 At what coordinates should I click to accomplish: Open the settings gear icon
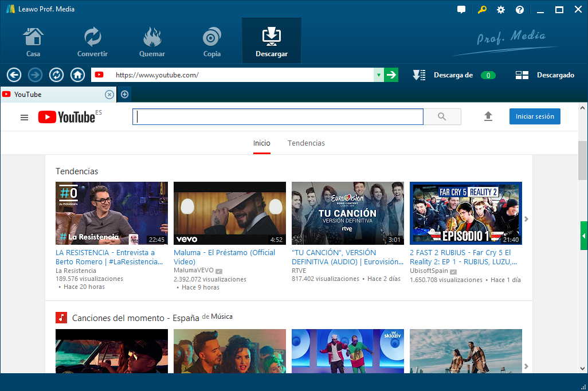tap(501, 10)
